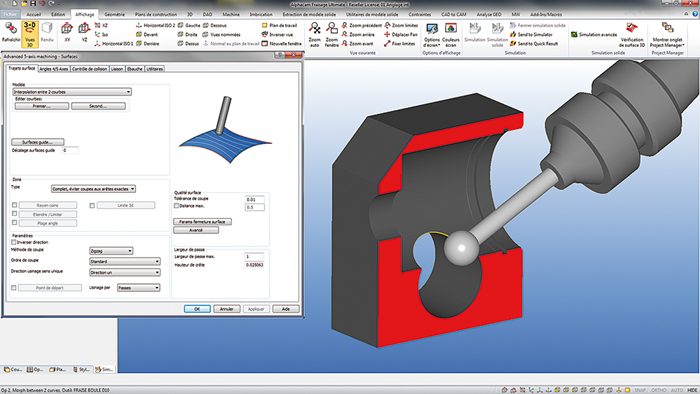Click Tolérance de coupe value field
Screen dimensions: 700x394
[254, 199]
